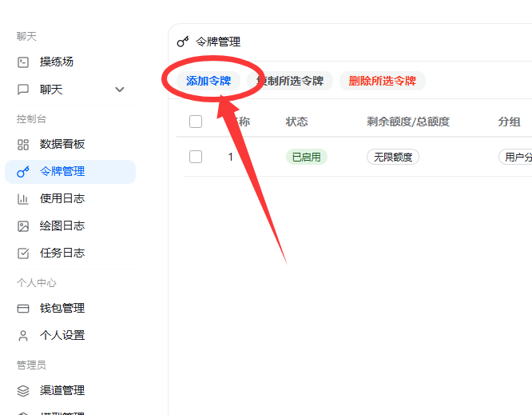Click the 已启用 status tag
Screen dimensions: 532x415
point(307,157)
